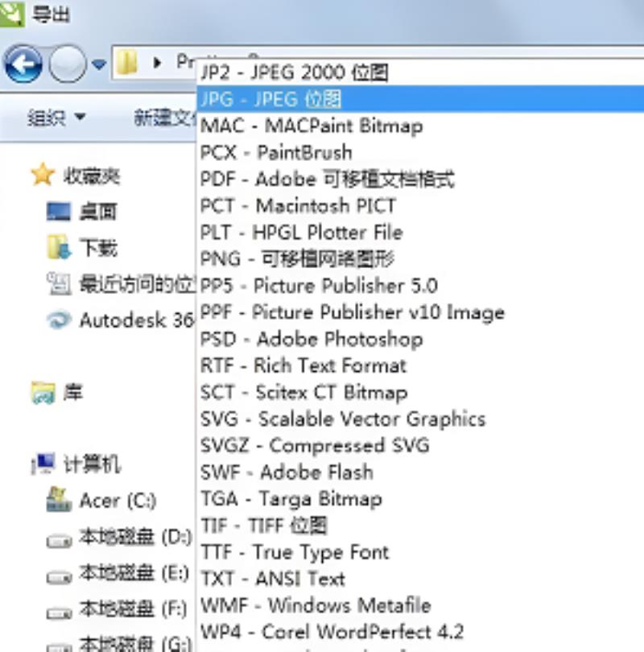Image resolution: width=644 pixels, height=652 pixels.
Task: Choose SVG - Scalable Vector Graphics
Action: pyautogui.click(x=420, y=419)
